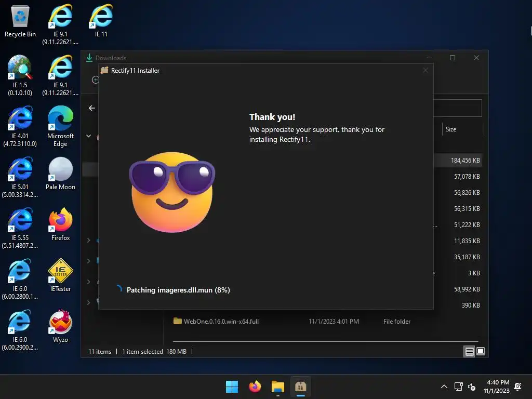Viewport: 532px width, 399px height.
Task: Go back in the Downloads window
Action: point(91,108)
